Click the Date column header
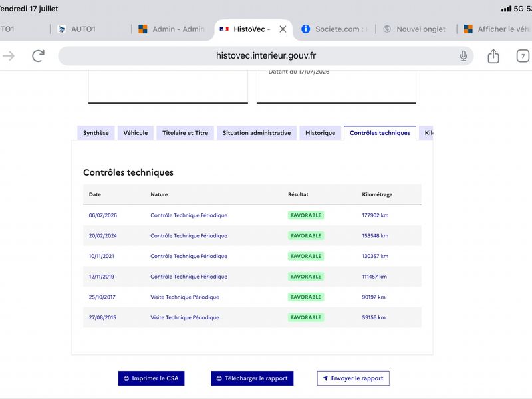 click(x=95, y=194)
